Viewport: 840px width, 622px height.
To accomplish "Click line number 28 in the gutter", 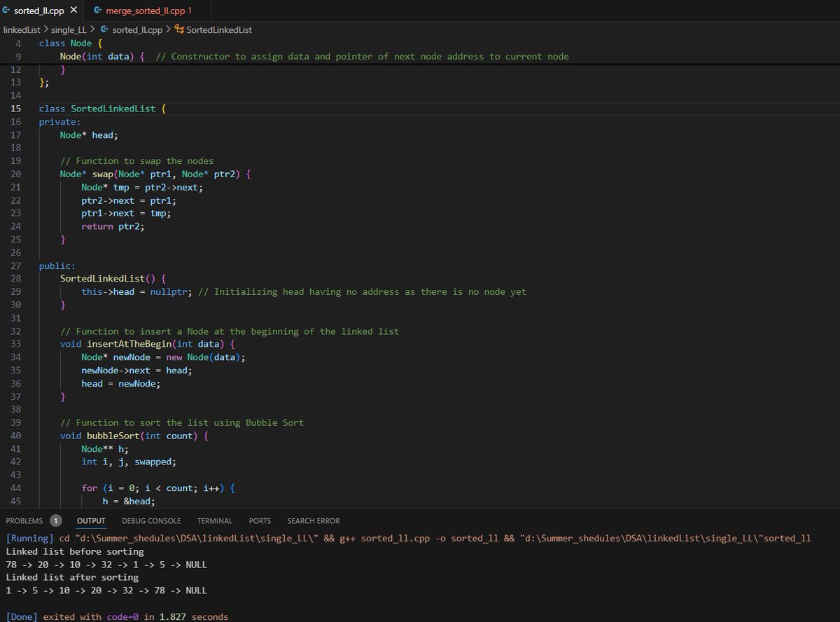I will pyautogui.click(x=16, y=279).
